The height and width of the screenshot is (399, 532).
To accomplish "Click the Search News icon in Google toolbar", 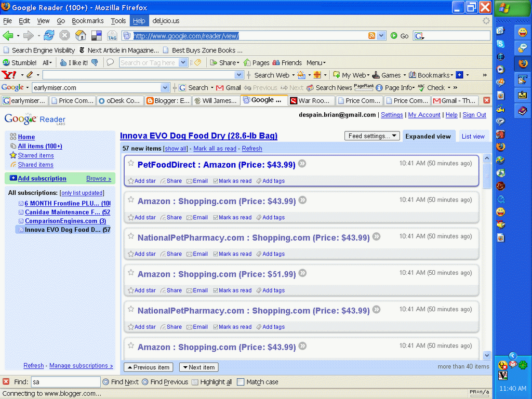I will (x=310, y=88).
